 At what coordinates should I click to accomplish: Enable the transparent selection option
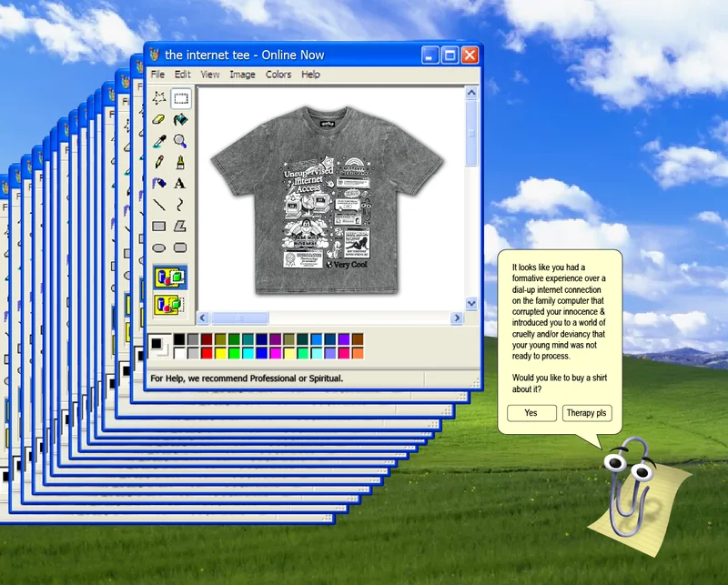click(x=170, y=305)
